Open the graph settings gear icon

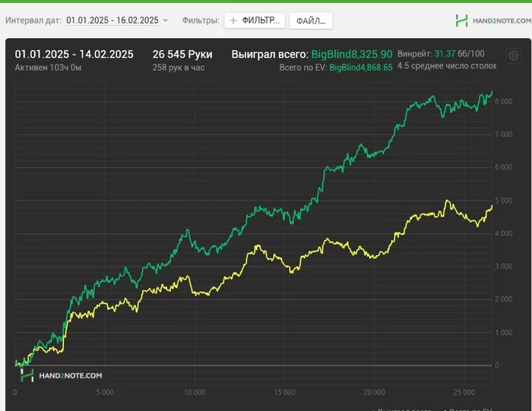pyautogui.click(x=514, y=55)
